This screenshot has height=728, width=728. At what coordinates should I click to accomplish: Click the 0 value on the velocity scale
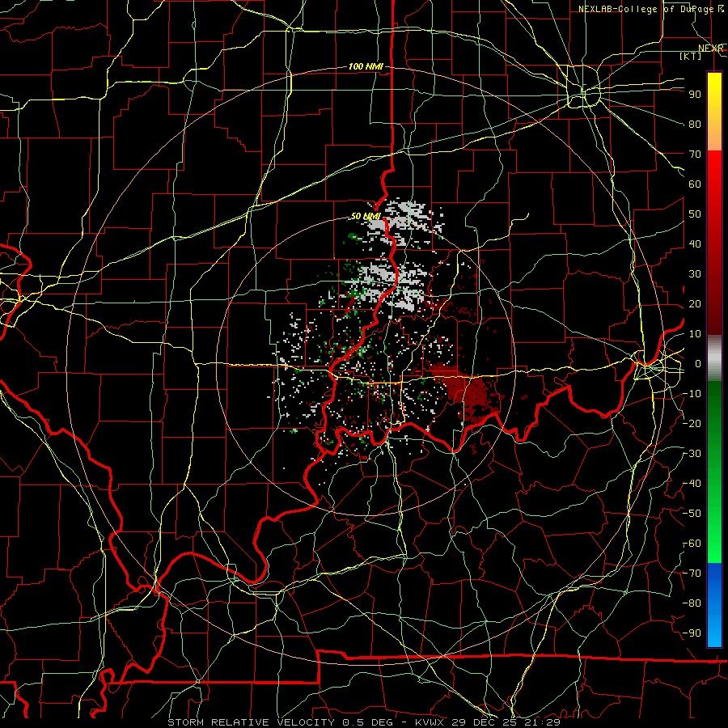tap(698, 363)
